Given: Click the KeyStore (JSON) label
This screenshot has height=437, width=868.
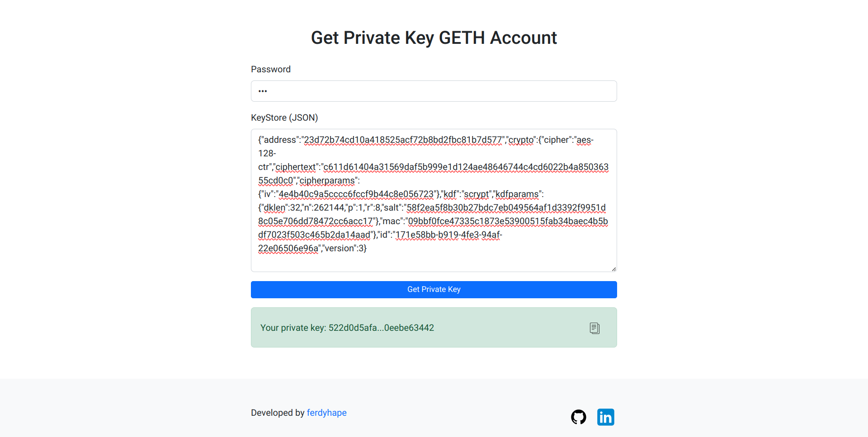Looking at the screenshot, I should 284,117.
